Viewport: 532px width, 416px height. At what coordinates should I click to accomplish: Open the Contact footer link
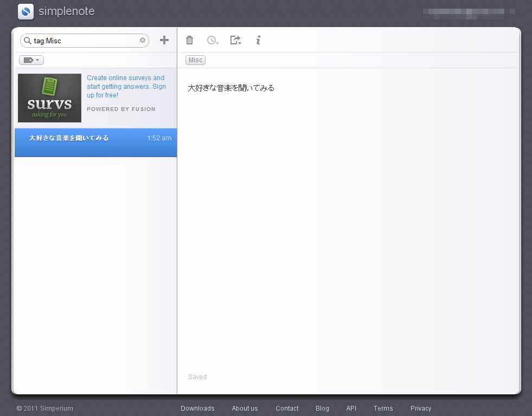[x=287, y=408]
